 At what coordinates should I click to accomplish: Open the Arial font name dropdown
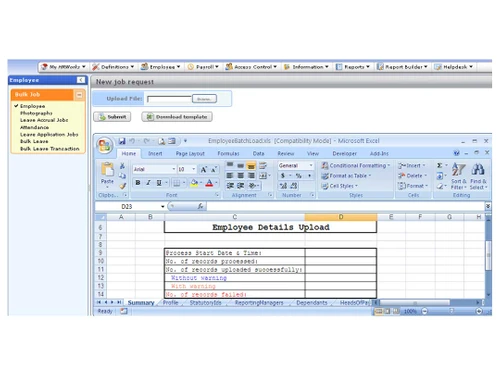[x=174, y=169]
